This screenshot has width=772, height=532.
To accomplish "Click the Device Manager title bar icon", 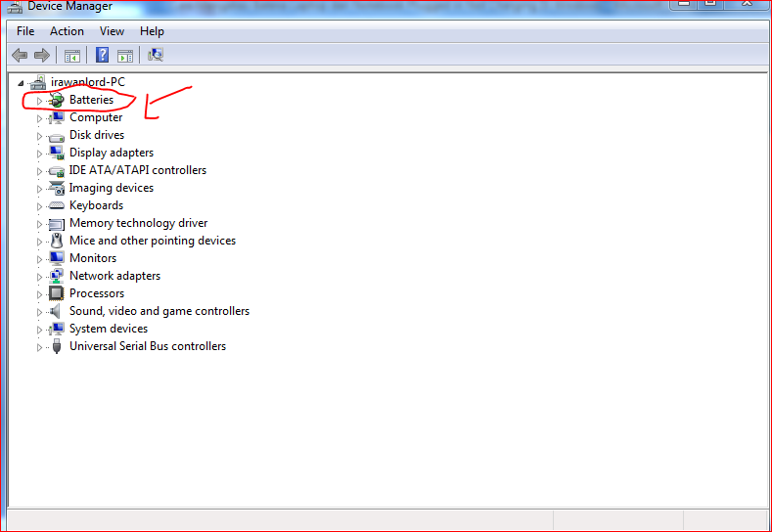I will pos(15,7).
